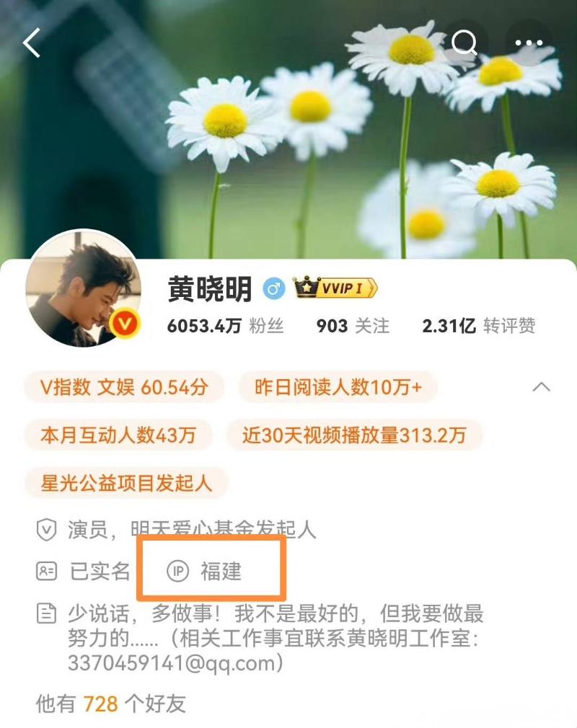Tap the shield verification icon
This screenshot has width=577, height=728.
tap(46, 530)
